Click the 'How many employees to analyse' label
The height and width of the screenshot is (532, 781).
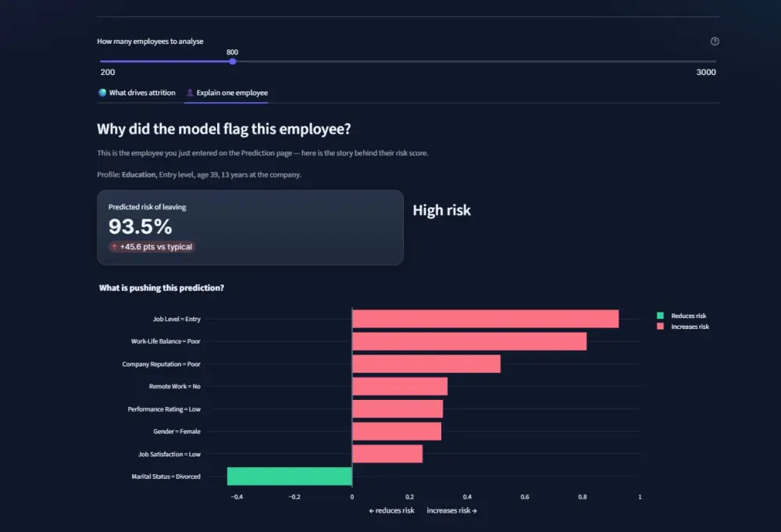pyautogui.click(x=150, y=41)
